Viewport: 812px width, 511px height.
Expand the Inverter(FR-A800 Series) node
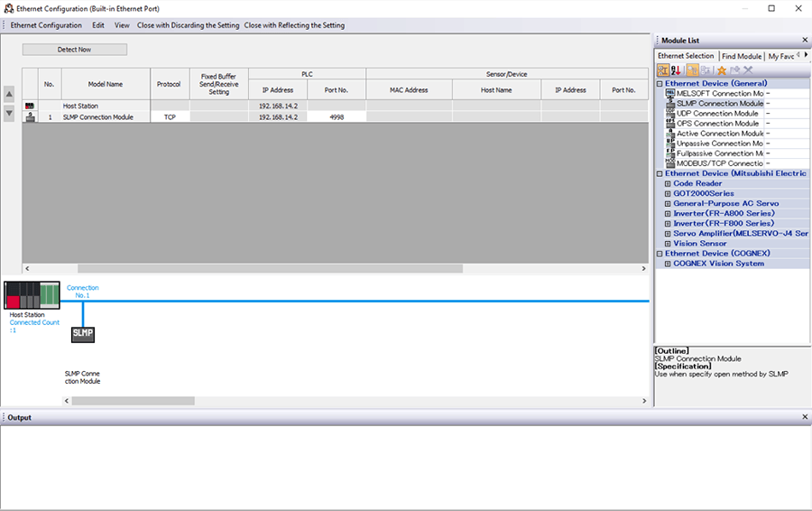coord(668,214)
